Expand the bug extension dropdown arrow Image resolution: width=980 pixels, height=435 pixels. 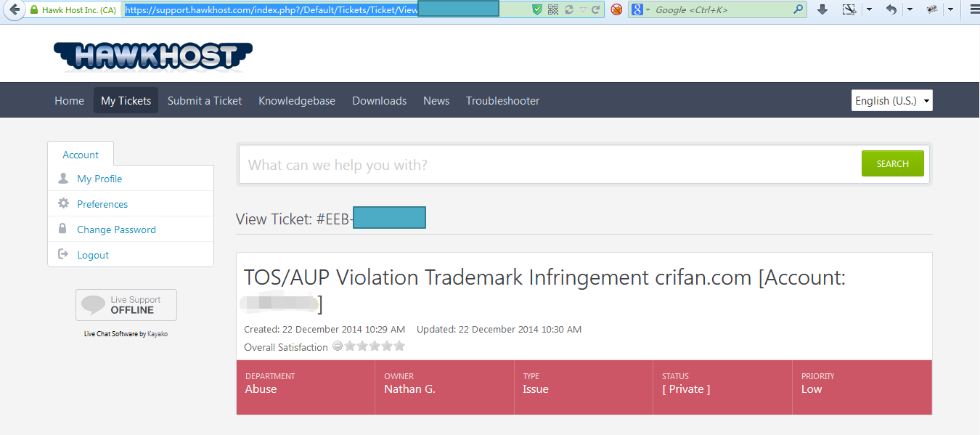pos(951,10)
